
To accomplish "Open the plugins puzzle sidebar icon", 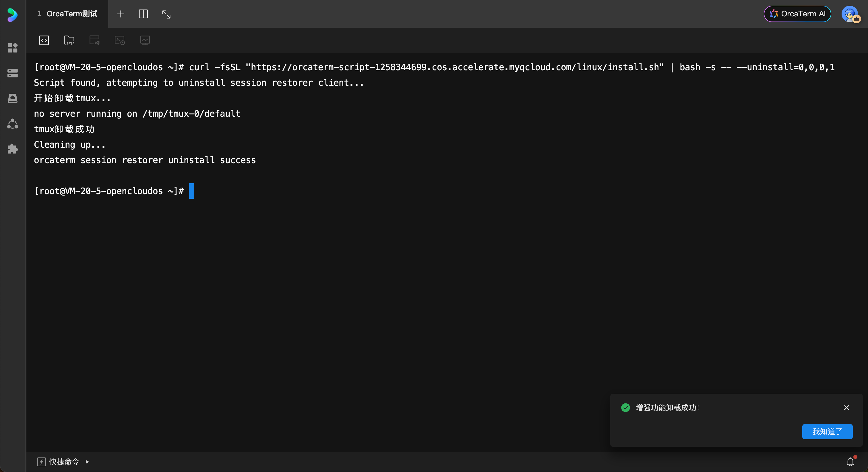I will coord(12,149).
